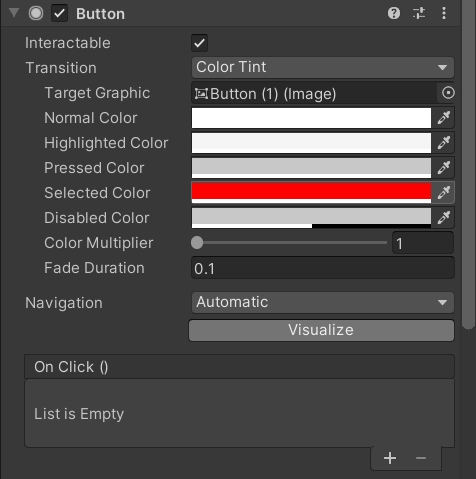476x479 pixels.
Task: Click the Pressed Color eyedropper
Action: tap(444, 168)
